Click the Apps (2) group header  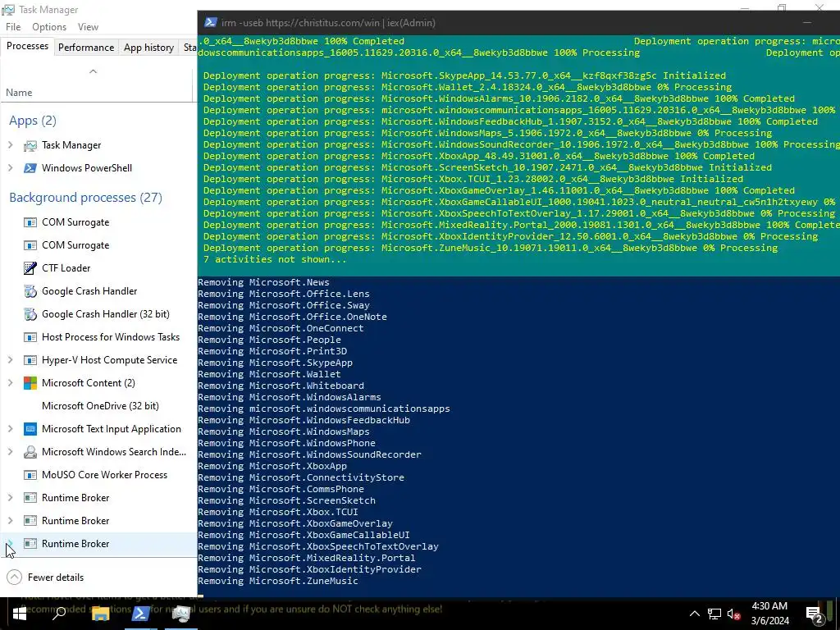pyautogui.click(x=33, y=121)
